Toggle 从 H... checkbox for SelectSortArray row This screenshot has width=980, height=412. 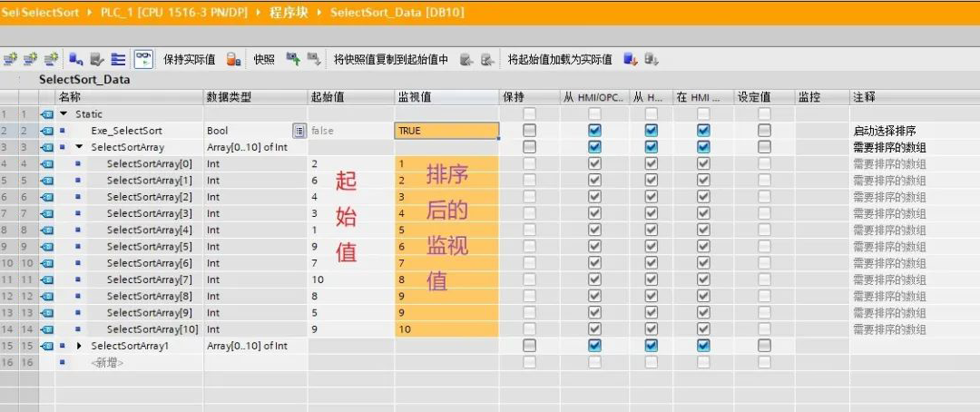[x=652, y=147]
